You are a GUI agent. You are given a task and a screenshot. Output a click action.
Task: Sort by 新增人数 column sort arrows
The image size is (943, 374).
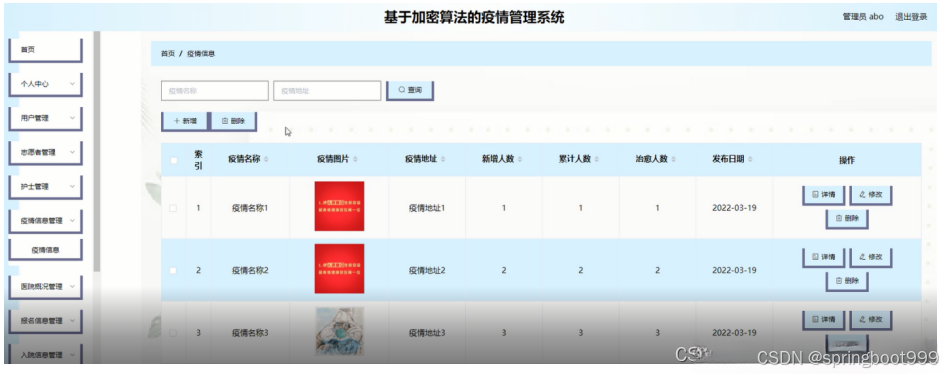[x=520, y=159]
